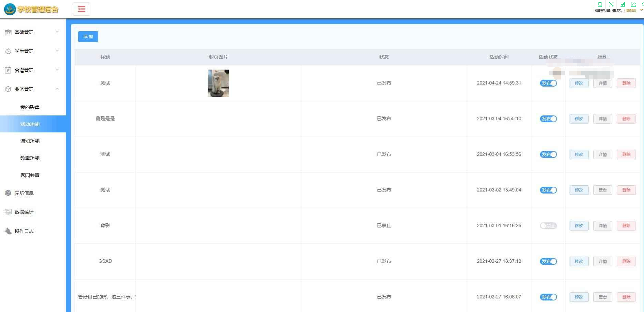
Task: Click the hamburger menu collapse icon
Action: [x=81, y=9]
